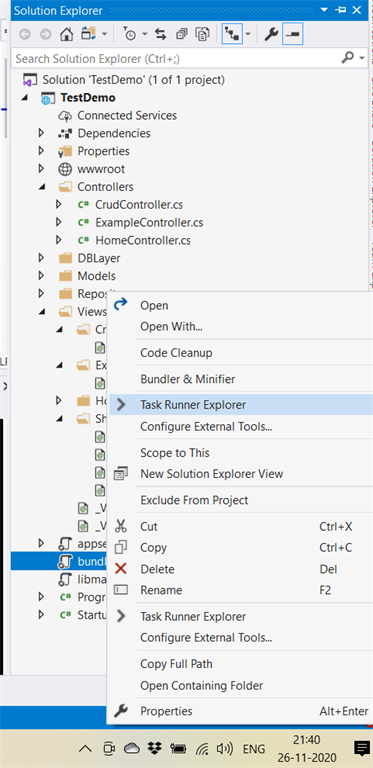Click the Connected Services cloud icon

[65, 116]
